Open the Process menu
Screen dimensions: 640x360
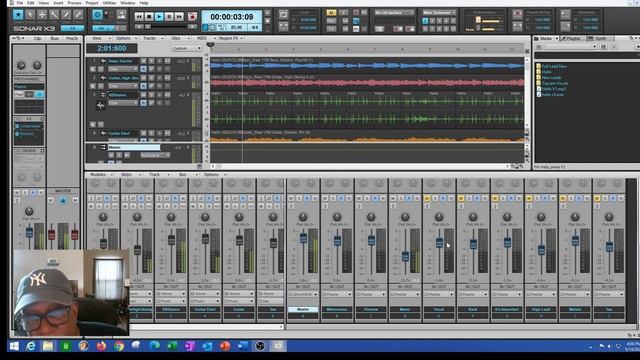point(74,3)
